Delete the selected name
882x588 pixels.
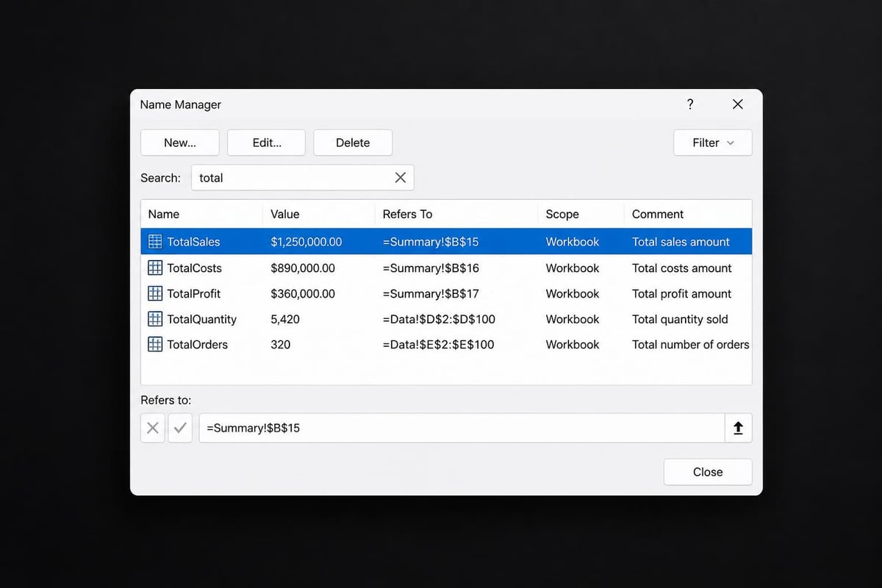point(353,143)
